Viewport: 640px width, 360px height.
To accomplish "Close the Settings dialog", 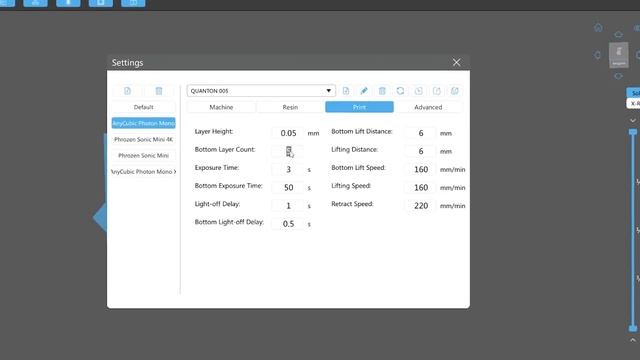I will pos(456,62).
